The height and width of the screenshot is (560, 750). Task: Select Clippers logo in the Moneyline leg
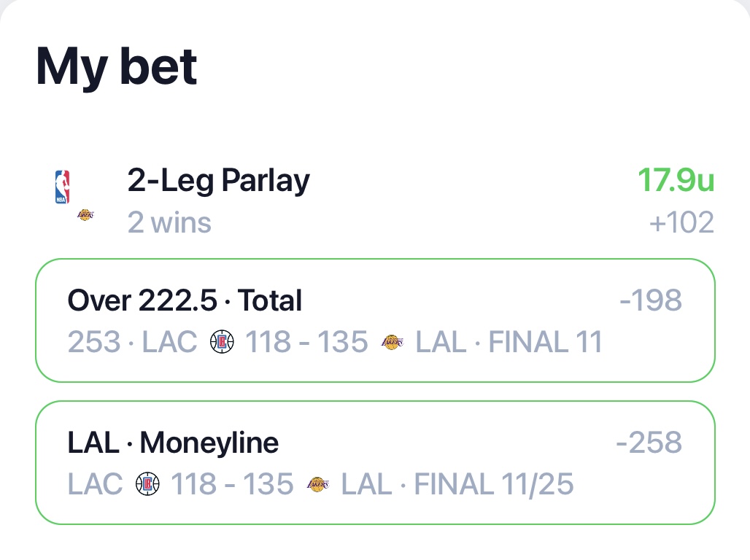pos(147,483)
